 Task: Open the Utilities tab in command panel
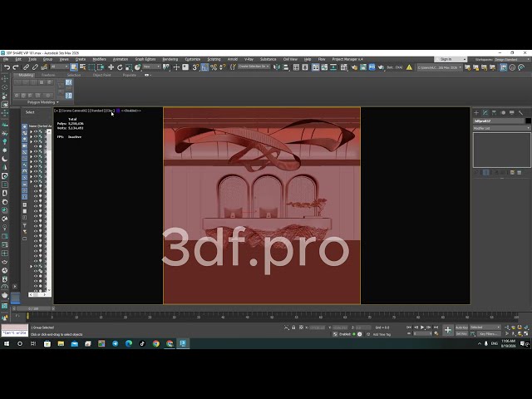[x=520, y=113]
